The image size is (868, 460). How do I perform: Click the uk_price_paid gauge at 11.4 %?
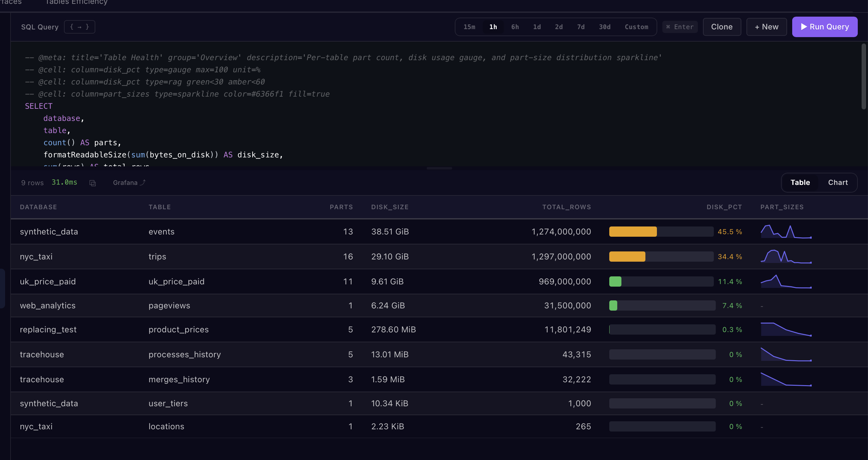pyautogui.click(x=661, y=282)
